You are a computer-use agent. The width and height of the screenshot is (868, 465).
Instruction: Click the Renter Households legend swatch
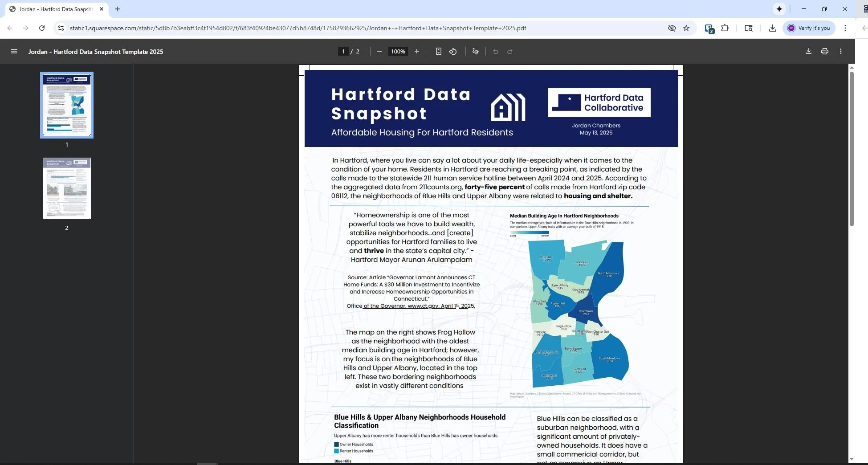pyautogui.click(x=337, y=451)
